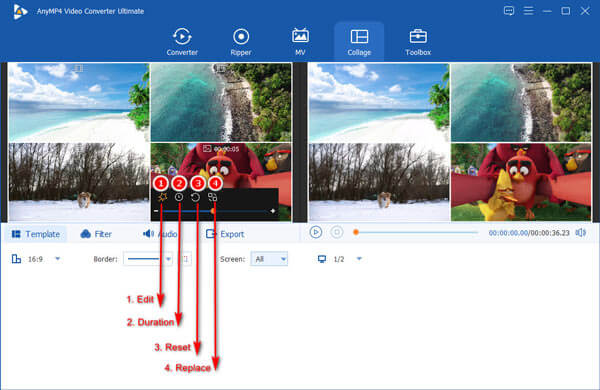Viewport: 600px width, 390px height.
Task: Open the hamburger menu in title bar
Action: pos(528,11)
